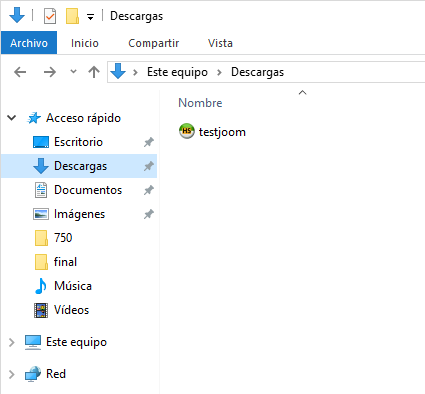The height and width of the screenshot is (394, 425).
Task: Click the Red network icon
Action: [x=33, y=374]
